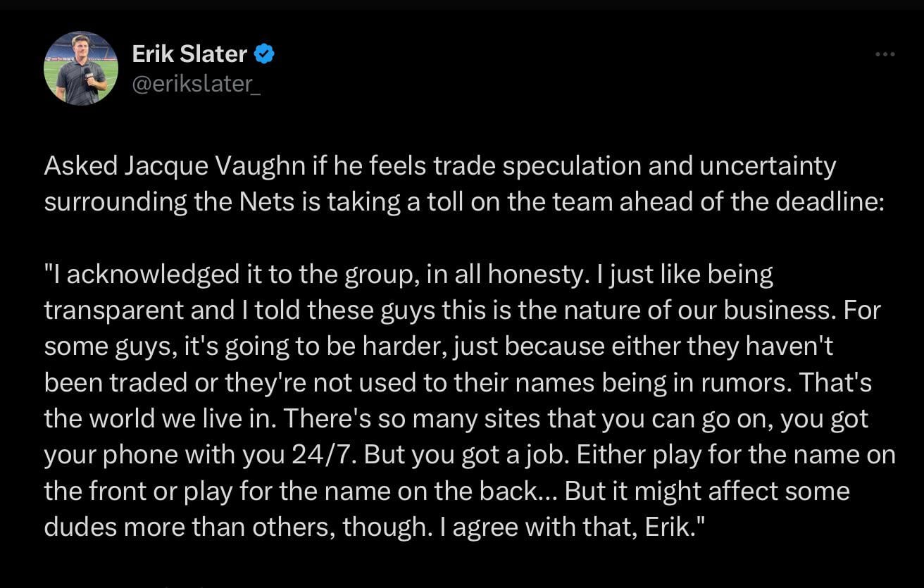This screenshot has height=588, width=924.
Task: Click the word "front" in the quote
Action: pyautogui.click(x=123, y=492)
